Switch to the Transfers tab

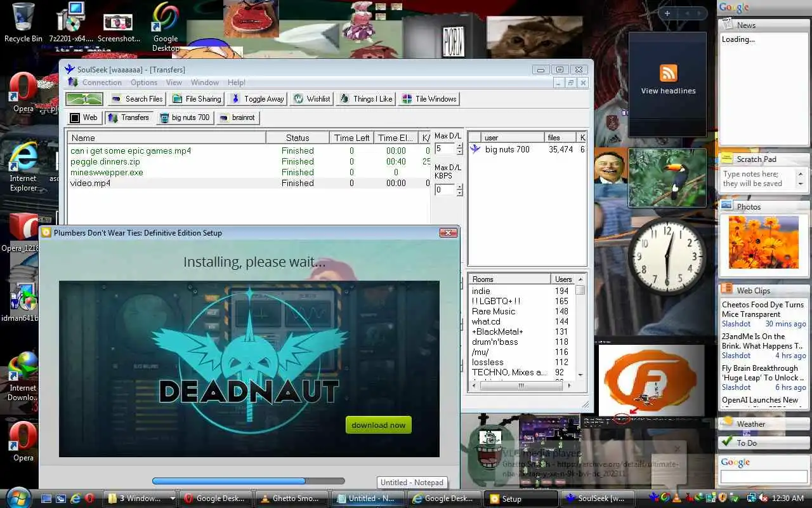click(129, 117)
